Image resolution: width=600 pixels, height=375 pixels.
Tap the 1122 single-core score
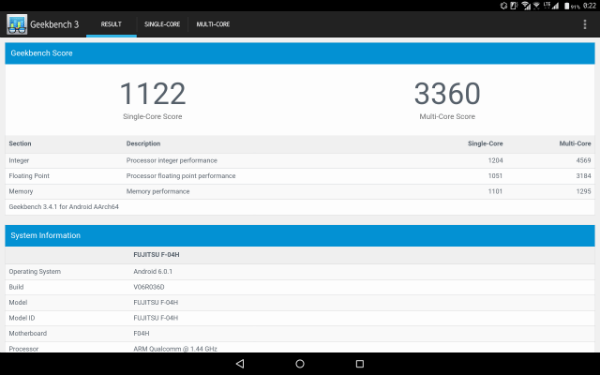(153, 93)
